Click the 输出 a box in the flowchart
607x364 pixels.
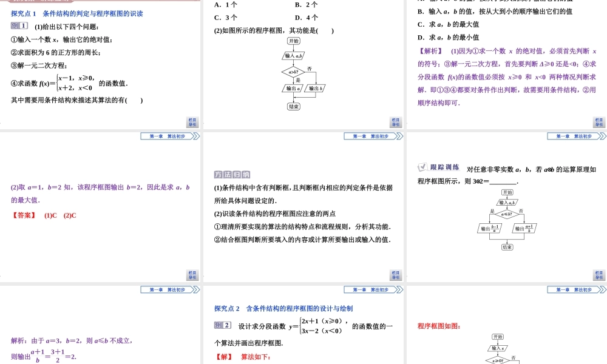pyautogui.click(x=293, y=88)
